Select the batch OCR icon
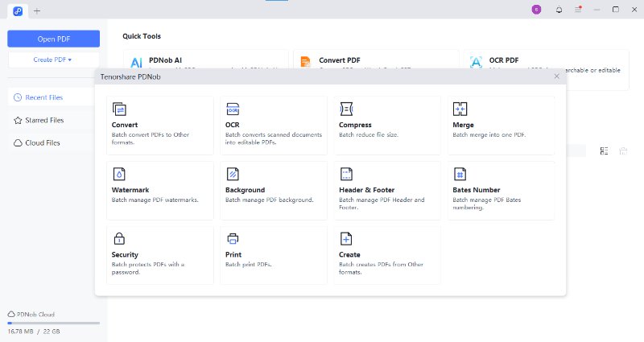 pos(233,109)
